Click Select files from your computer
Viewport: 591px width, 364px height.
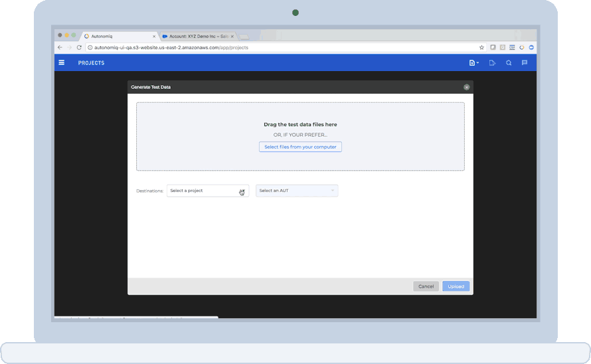click(x=300, y=147)
